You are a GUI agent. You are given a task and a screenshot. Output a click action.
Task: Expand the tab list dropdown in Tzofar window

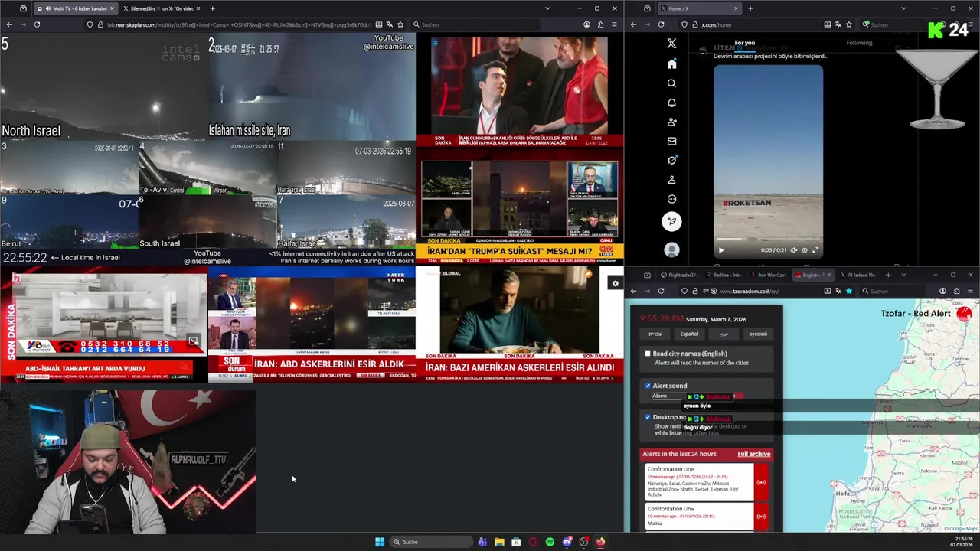click(x=903, y=275)
